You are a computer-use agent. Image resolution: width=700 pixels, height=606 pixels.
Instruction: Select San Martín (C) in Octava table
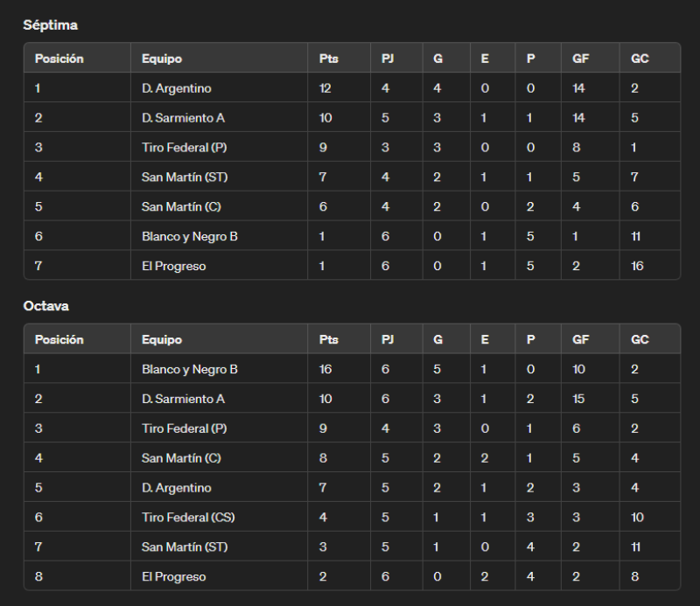[x=181, y=458]
